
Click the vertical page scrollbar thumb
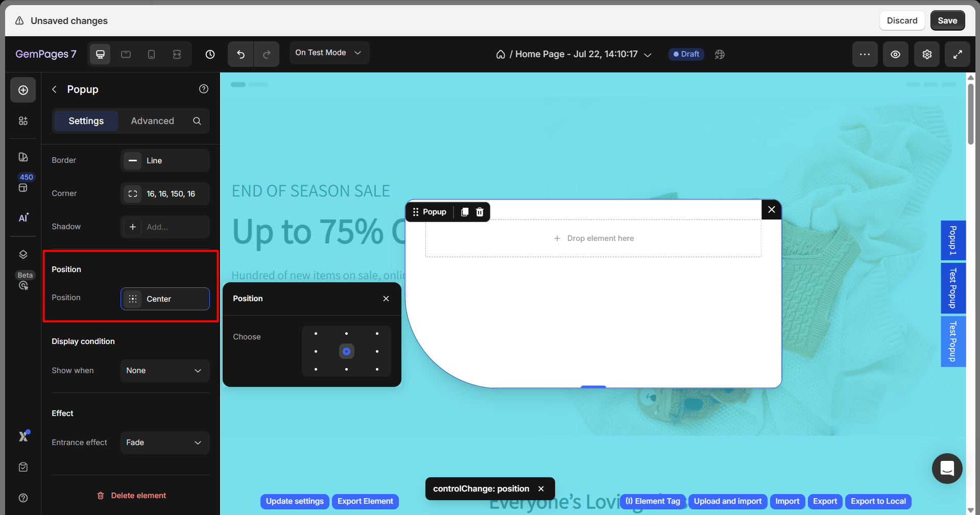click(x=971, y=114)
